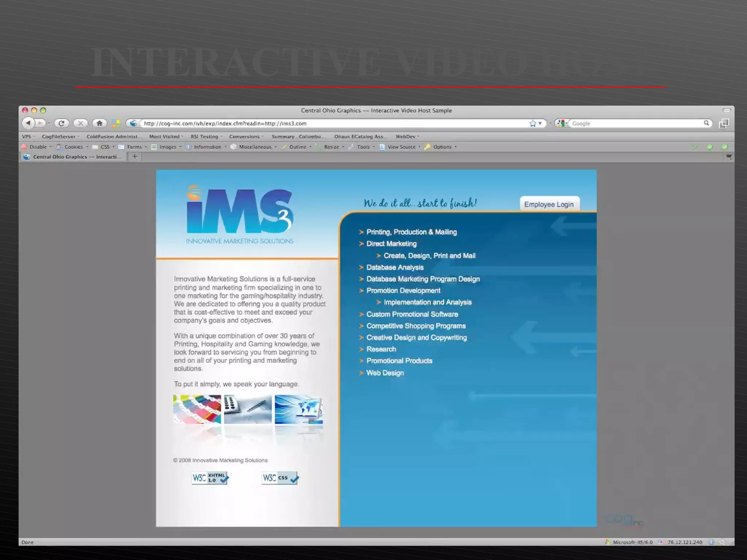747x560 pixels.
Task: Open the View Source toolbar dropdown
Action: tap(400, 147)
